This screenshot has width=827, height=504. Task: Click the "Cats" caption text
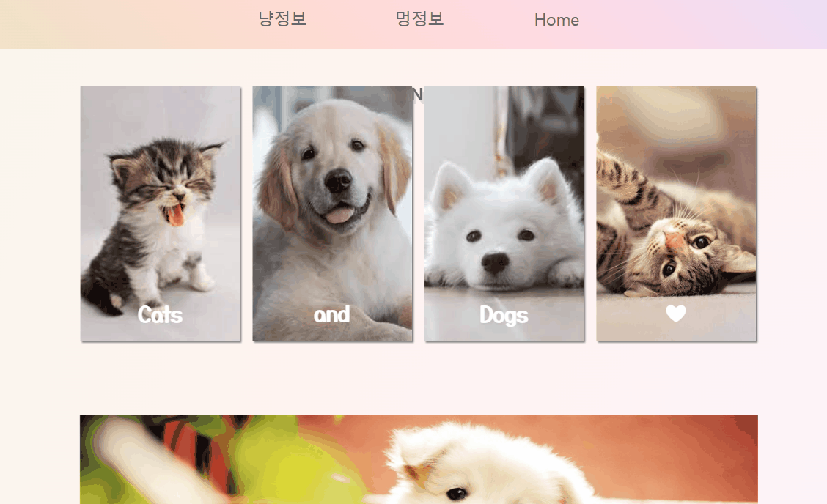(x=160, y=315)
